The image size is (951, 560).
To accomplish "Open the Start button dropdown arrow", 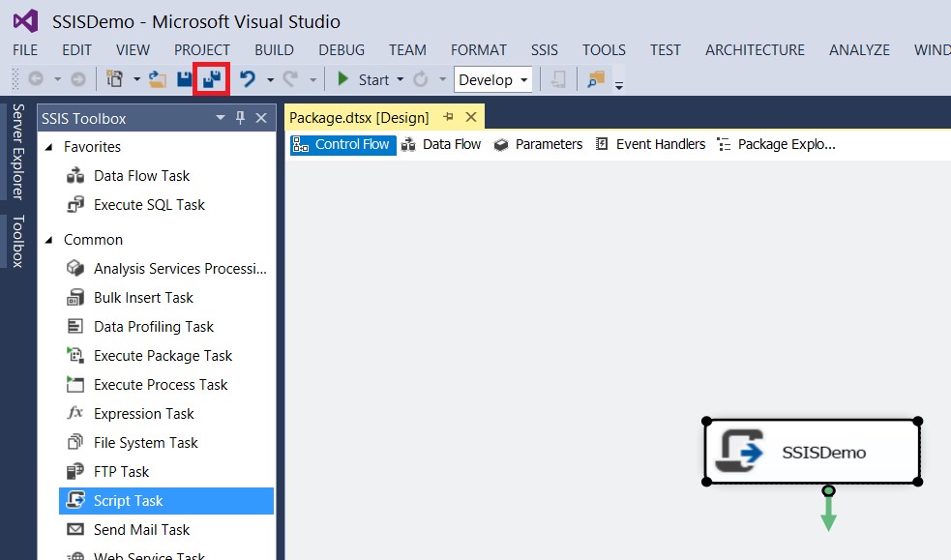I will 400,79.
